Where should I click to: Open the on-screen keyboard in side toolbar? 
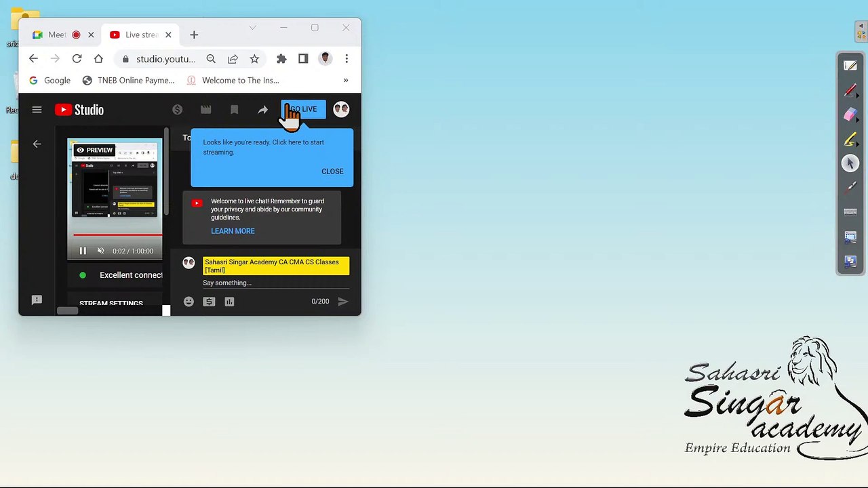[850, 212]
